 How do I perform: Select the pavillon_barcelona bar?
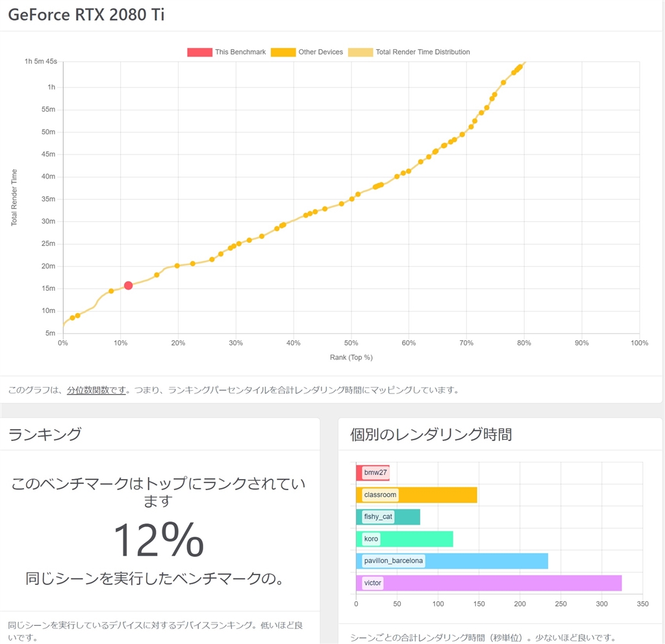coord(452,561)
